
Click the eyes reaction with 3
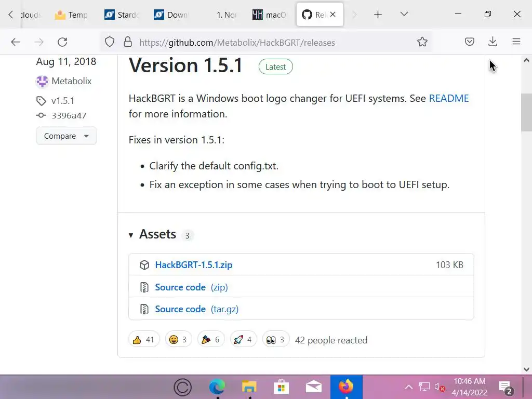point(276,339)
